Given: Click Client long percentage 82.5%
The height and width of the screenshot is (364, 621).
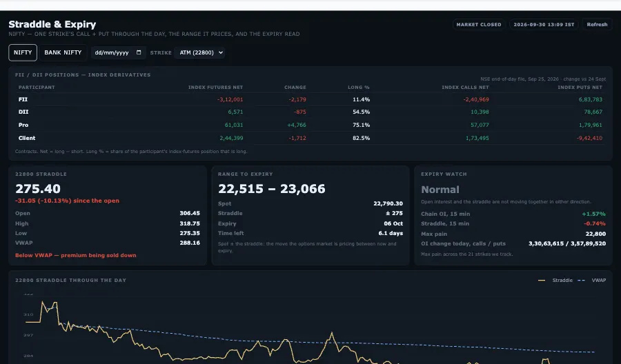Looking at the screenshot, I should [x=361, y=138].
